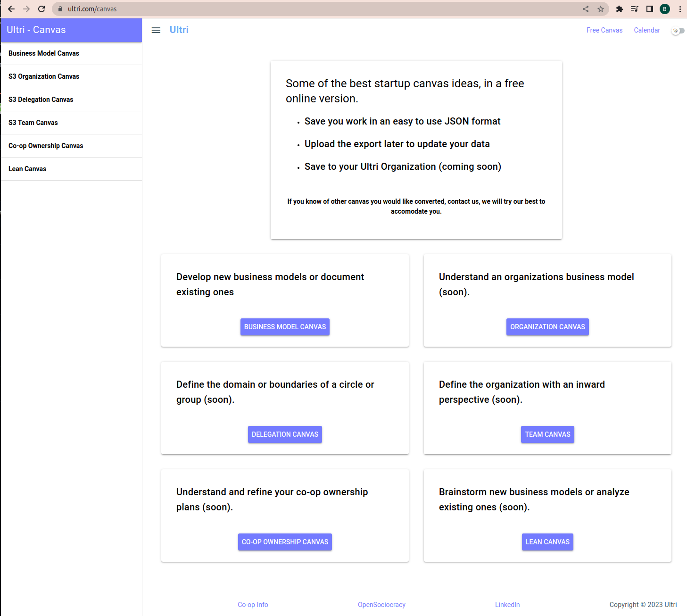Image resolution: width=687 pixels, height=616 pixels.
Task: Click the share page icon in address bar
Action: 586,9
